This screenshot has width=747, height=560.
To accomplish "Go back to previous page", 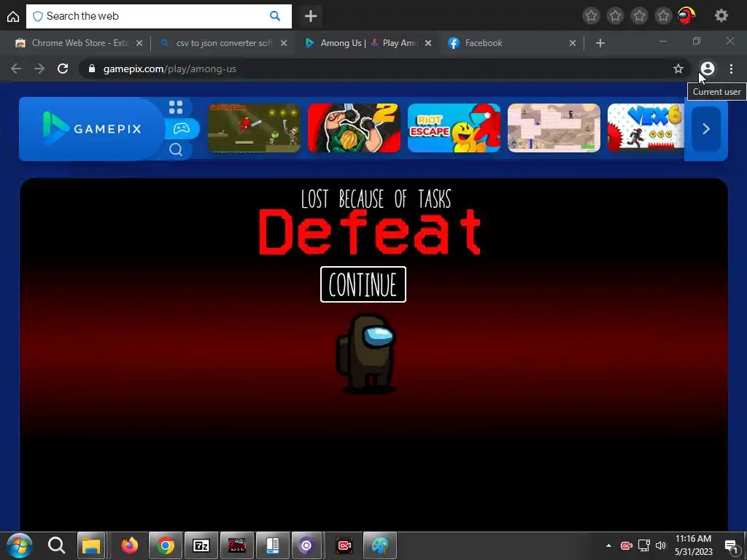I will click(16, 69).
